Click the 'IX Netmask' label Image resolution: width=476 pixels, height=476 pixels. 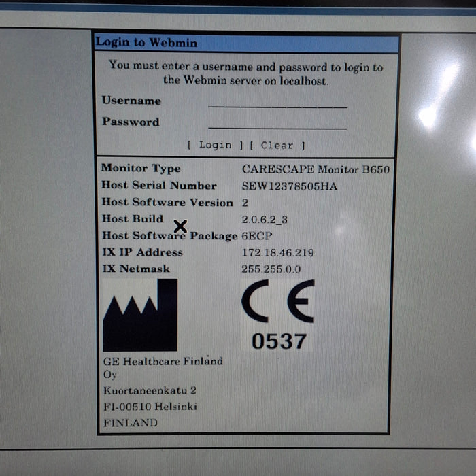click(x=136, y=269)
